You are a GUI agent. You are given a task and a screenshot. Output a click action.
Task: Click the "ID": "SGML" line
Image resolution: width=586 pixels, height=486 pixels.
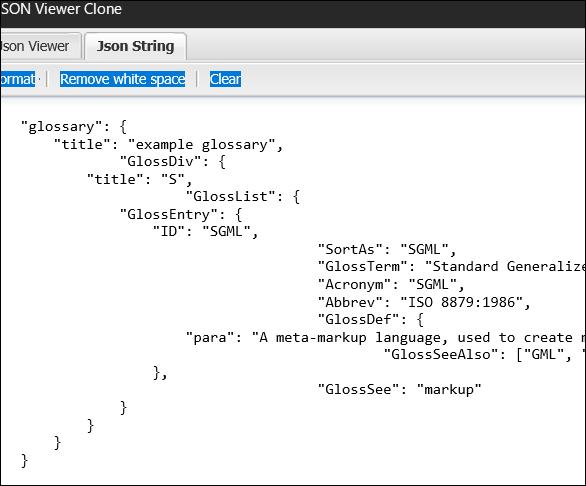point(206,231)
